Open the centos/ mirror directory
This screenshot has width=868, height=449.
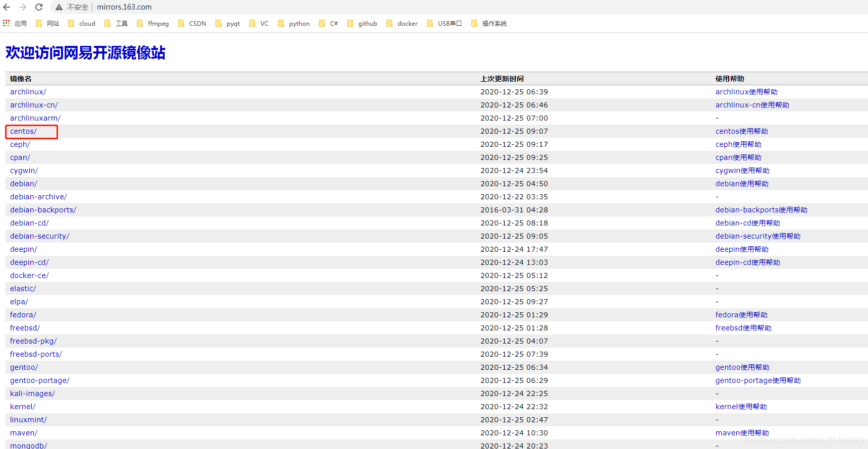pyautogui.click(x=23, y=131)
